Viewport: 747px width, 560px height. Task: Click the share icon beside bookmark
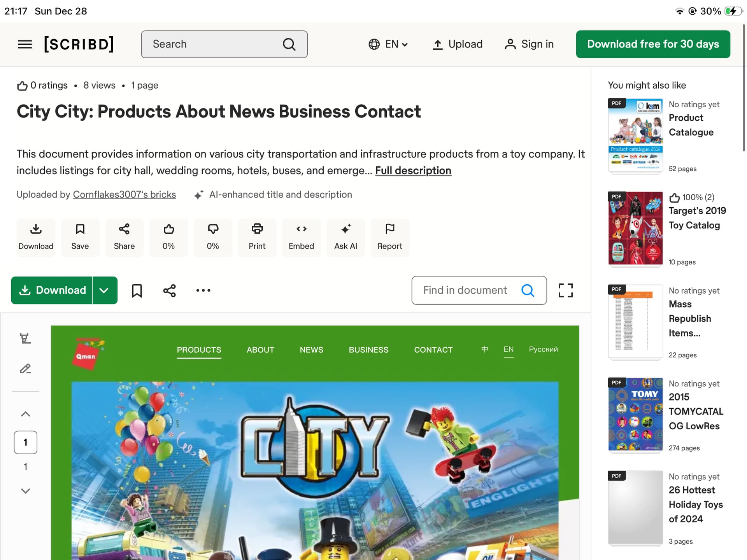(169, 290)
